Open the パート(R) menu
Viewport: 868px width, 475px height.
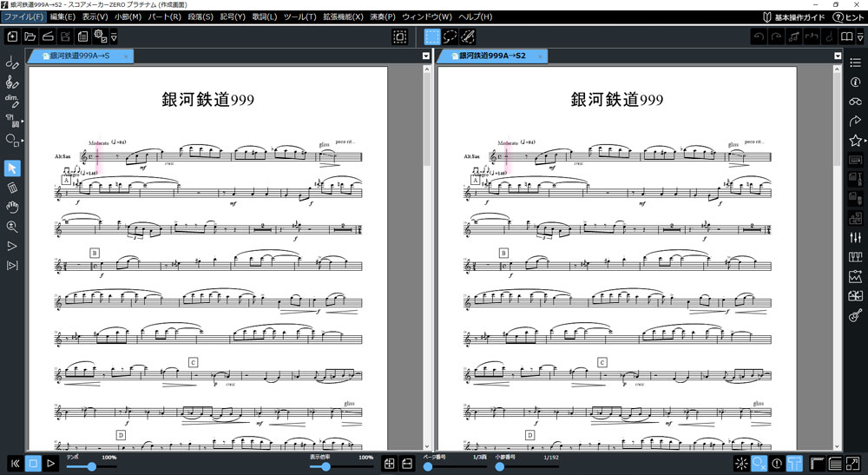pos(164,16)
